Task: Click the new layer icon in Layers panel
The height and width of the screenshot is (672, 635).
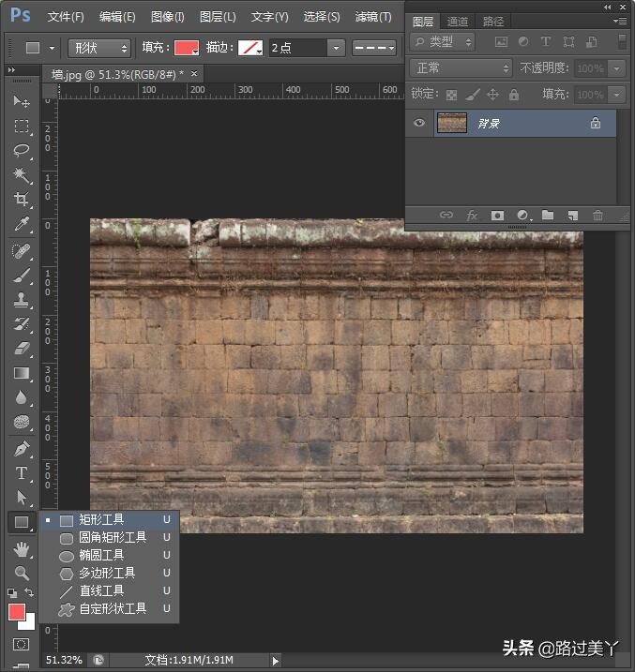Action: 573,216
